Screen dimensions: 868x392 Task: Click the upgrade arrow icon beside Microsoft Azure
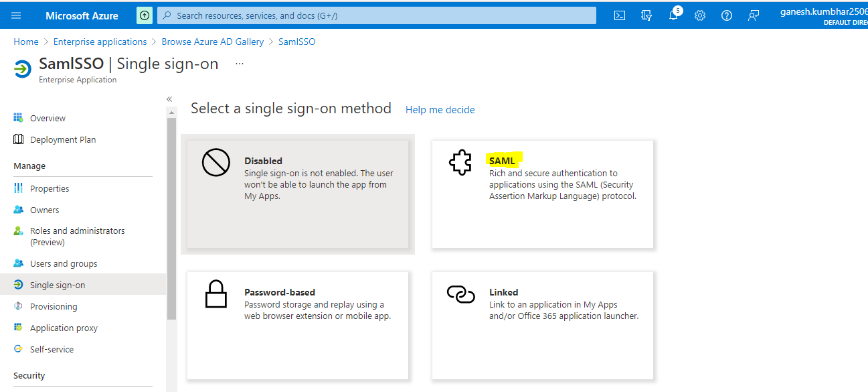(x=145, y=15)
